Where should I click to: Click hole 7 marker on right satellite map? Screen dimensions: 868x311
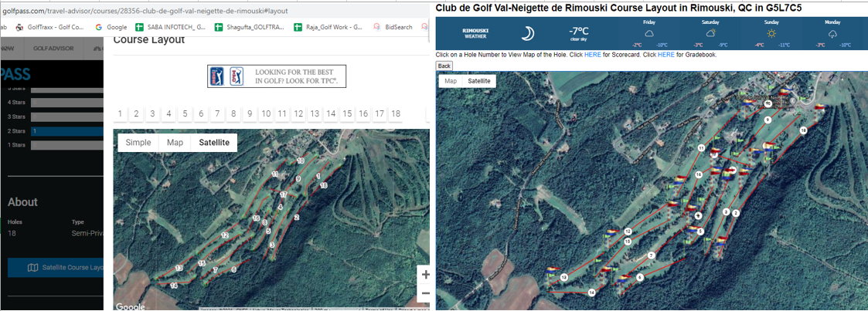(x=651, y=255)
